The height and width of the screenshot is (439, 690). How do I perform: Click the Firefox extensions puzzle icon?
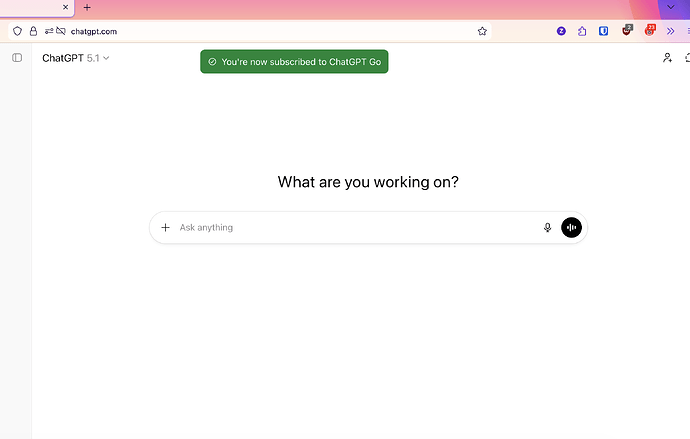coord(582,31)
